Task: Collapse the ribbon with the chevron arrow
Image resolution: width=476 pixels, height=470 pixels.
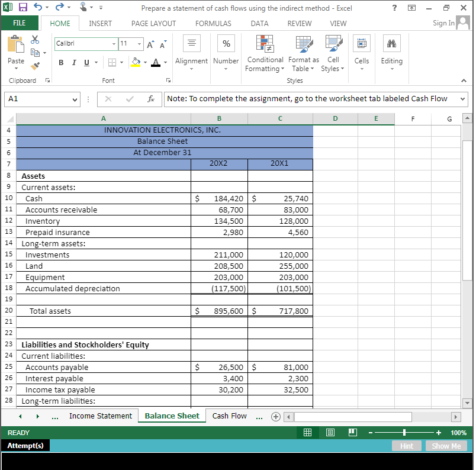Action: [x=464, y=81]
